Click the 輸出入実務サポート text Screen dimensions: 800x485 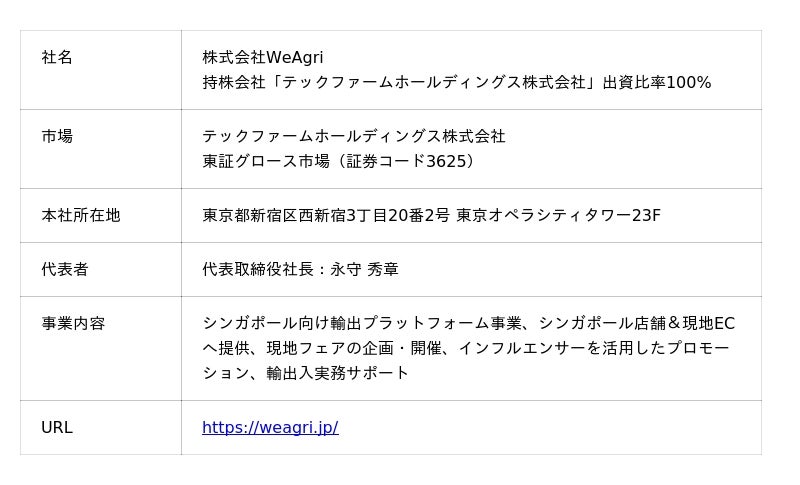[338, 373]
